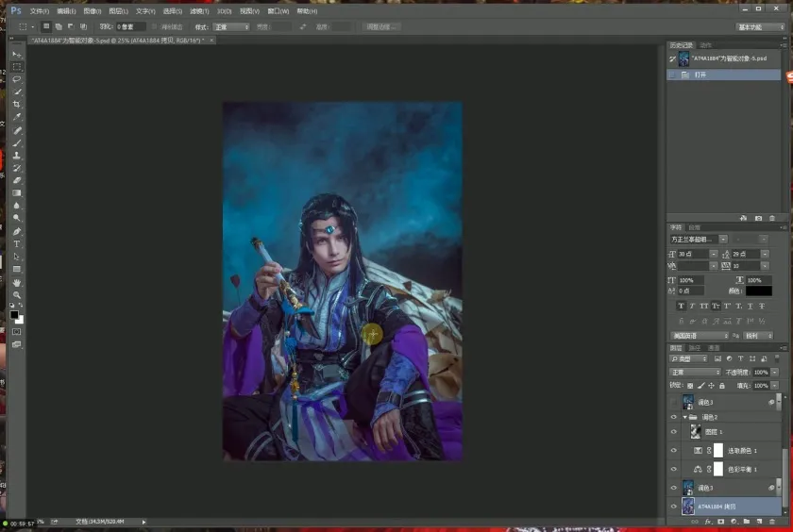Pick the Eyedropper tool
Image resolution: width=793 pixels, height=532 pixels.
tap(17, 117)
